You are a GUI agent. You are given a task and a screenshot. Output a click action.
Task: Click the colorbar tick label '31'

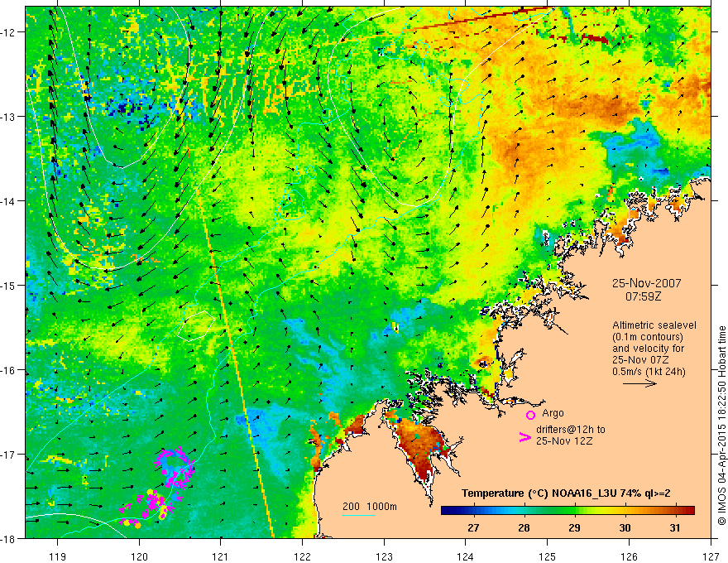675,528
